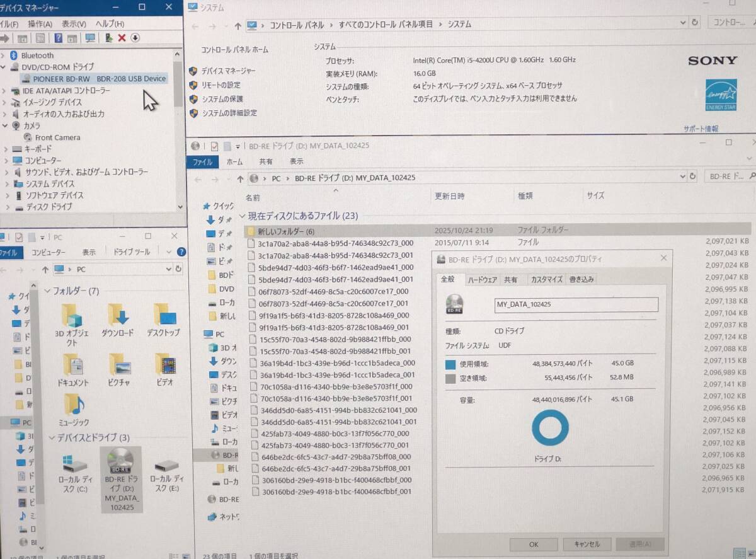Viewport: 756px width, 559px height.
Task: Select the Front Camera device entry
Action: (57, 137)
